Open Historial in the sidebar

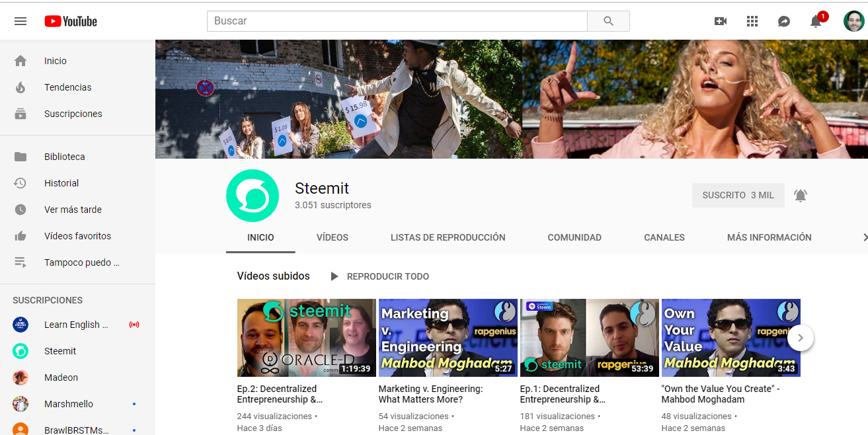coord(77,183)
